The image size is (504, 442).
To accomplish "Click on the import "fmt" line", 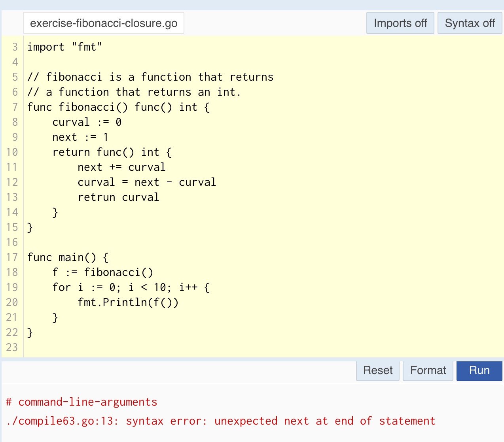I will pyautogui.click(x=65, y=47).
